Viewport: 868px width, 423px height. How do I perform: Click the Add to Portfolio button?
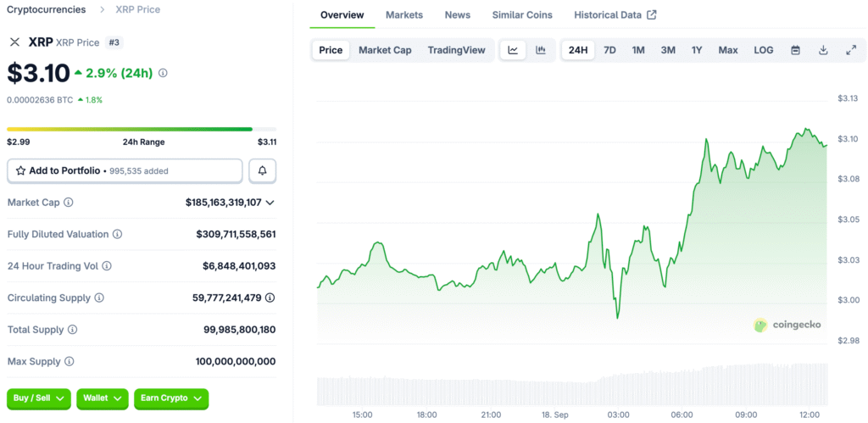125,171
